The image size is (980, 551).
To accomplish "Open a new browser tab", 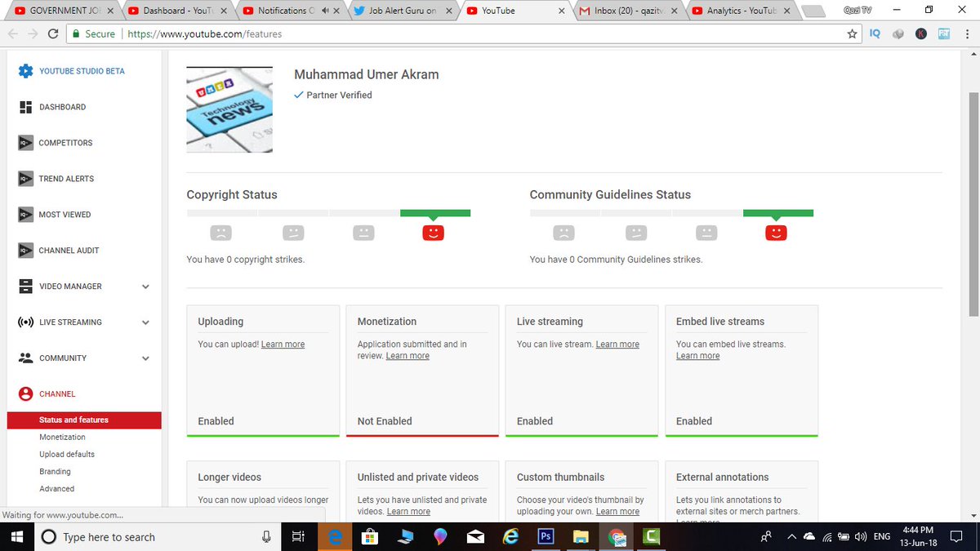I will [812, 11].
